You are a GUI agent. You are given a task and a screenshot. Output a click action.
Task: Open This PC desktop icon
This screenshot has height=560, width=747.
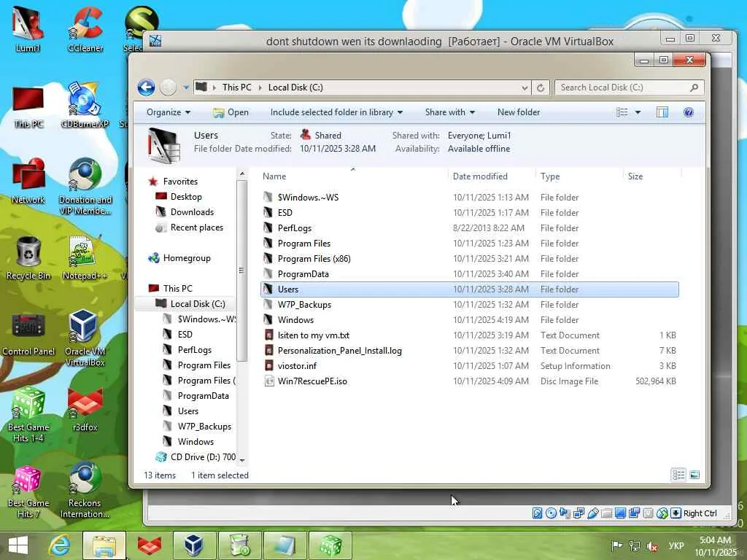point(28,107)
